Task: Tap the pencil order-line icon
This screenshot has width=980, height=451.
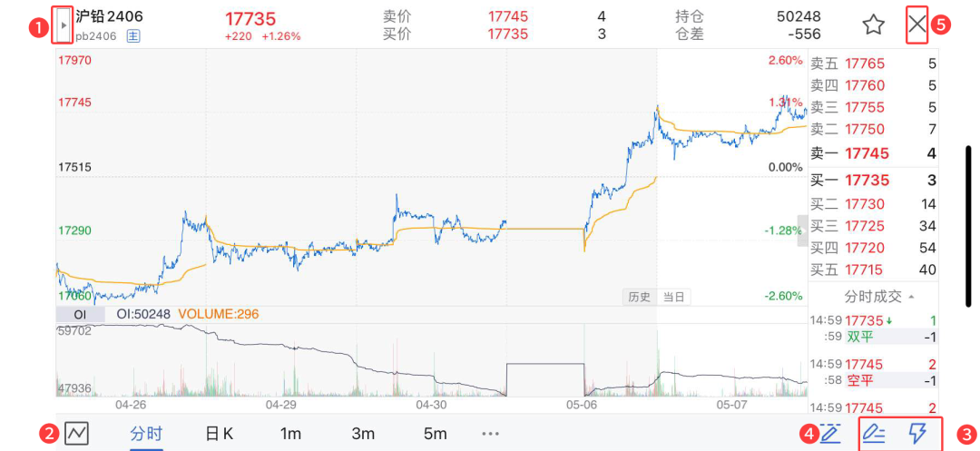Action: coord(873,433)
